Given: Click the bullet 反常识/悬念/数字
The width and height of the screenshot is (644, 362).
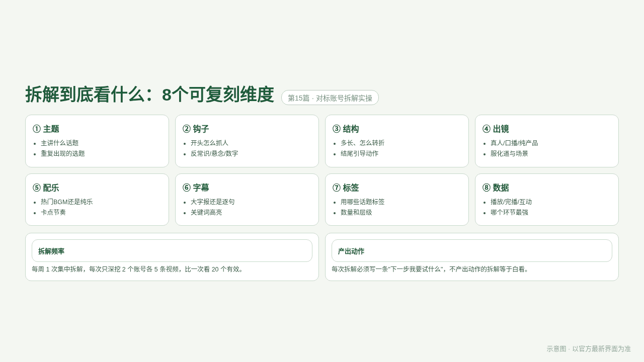Looking at the screenshot, I should (214, 153).
